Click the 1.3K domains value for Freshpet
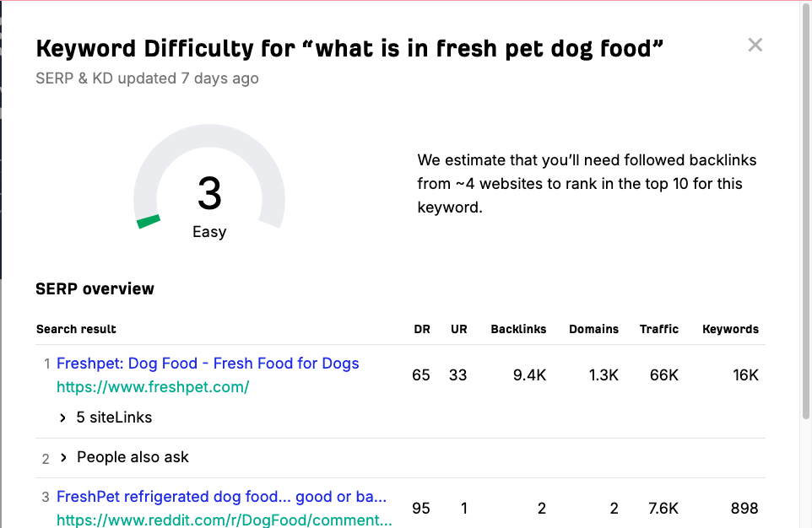 click(x=604, y=375)
